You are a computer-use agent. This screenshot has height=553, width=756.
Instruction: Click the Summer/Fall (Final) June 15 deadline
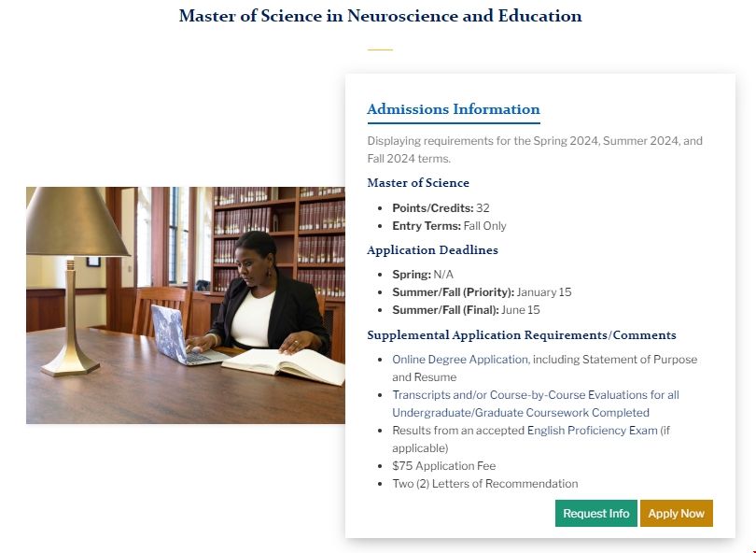465,309
